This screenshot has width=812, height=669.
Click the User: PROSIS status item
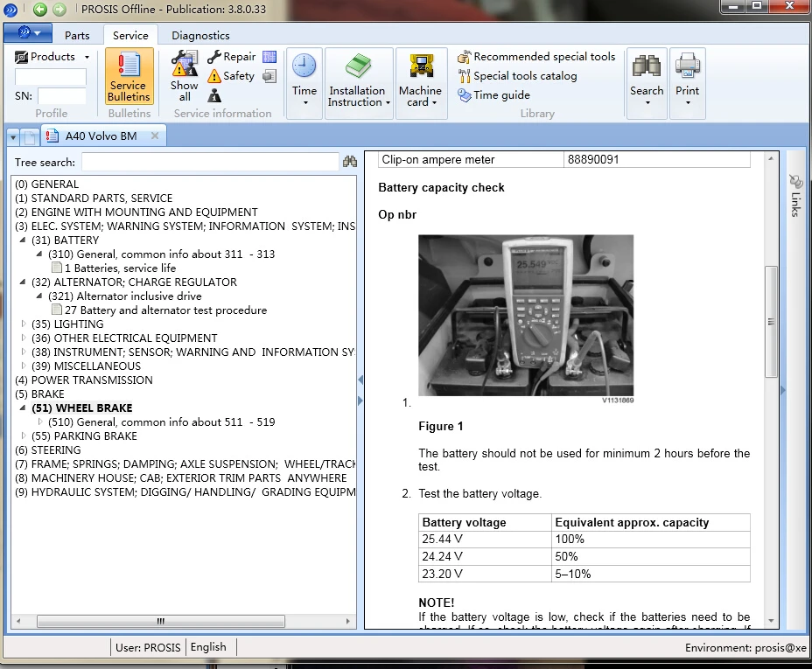(148, 647)
